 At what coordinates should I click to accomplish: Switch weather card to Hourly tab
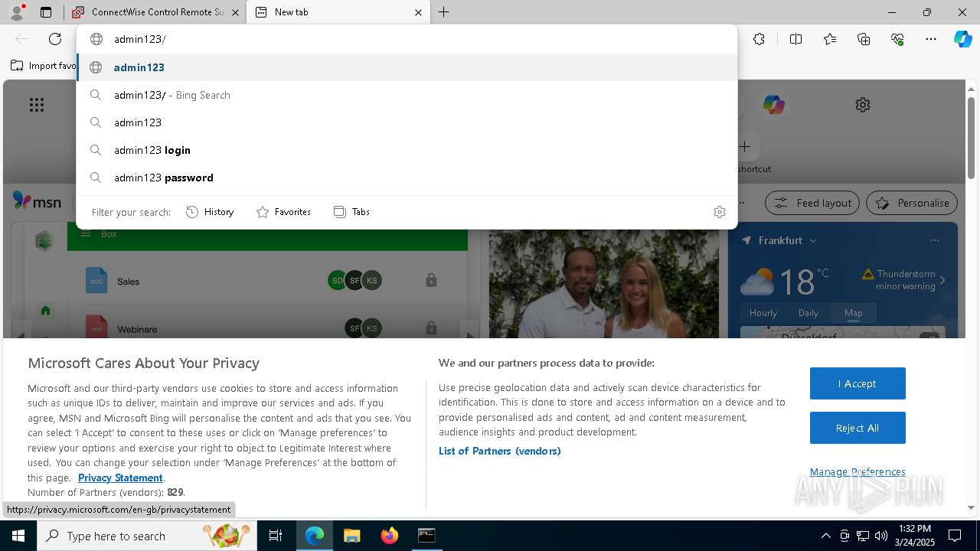(x=763, y=313)
